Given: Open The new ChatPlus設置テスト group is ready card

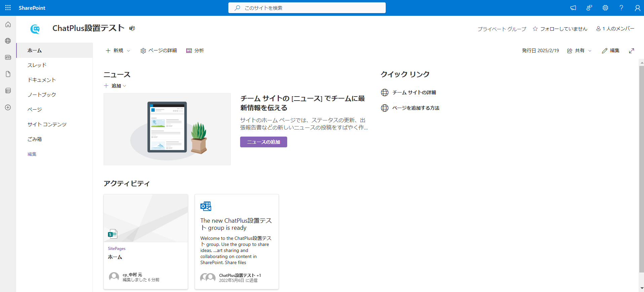Looking at the screenshot, I should click(x=237, y=242).
